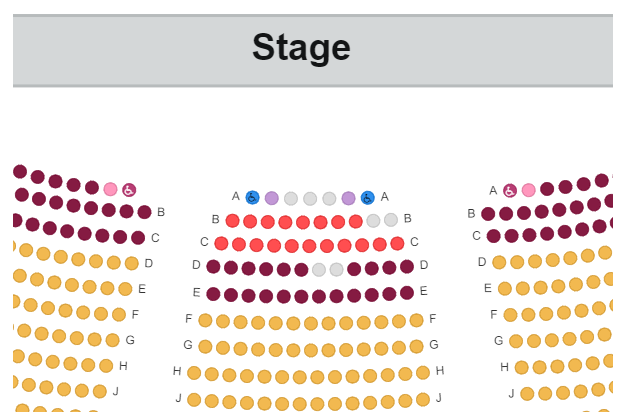The image size is (627, 412).
Task: Pick rightmost yellow seat in center row G
Action: 416,346
